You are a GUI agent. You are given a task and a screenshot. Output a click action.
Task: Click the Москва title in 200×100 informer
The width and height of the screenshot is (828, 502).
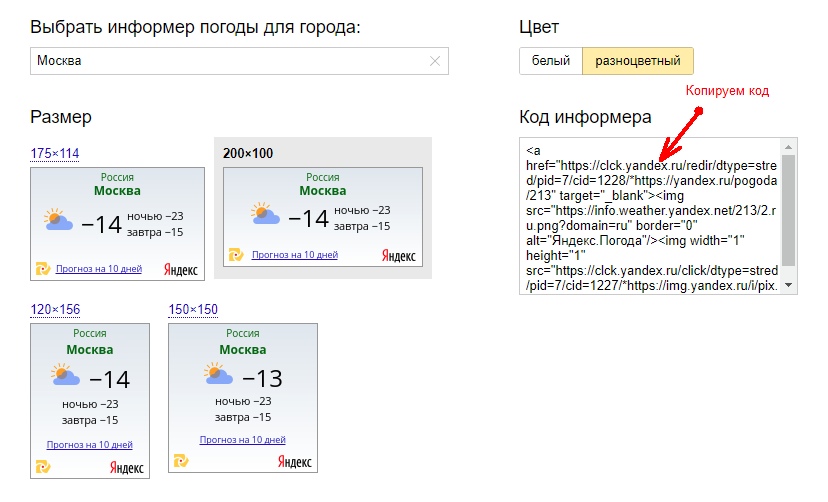323,191
